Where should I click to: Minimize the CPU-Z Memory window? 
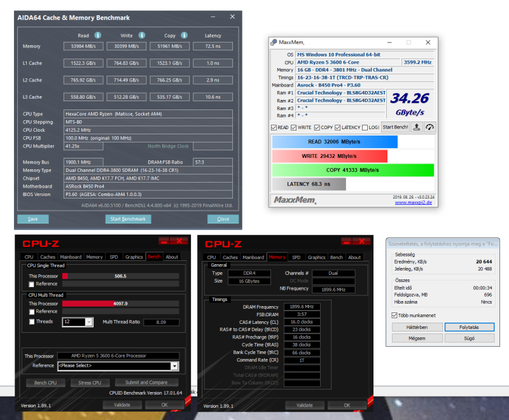point(347,241)
